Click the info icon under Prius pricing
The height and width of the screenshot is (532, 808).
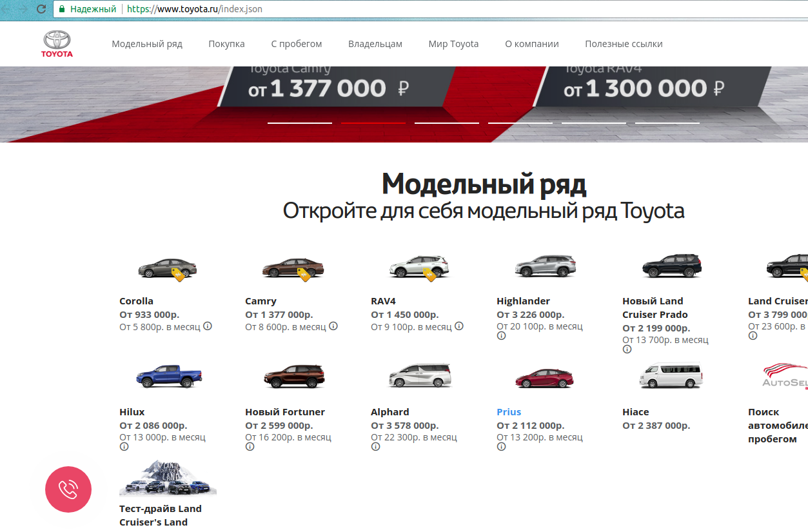point(500,445)
